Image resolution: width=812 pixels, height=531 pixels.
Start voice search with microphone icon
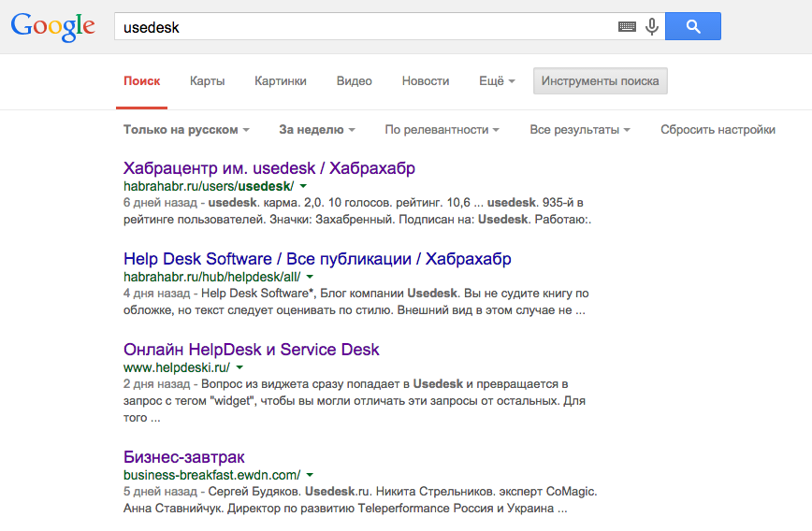click(651, 27)
